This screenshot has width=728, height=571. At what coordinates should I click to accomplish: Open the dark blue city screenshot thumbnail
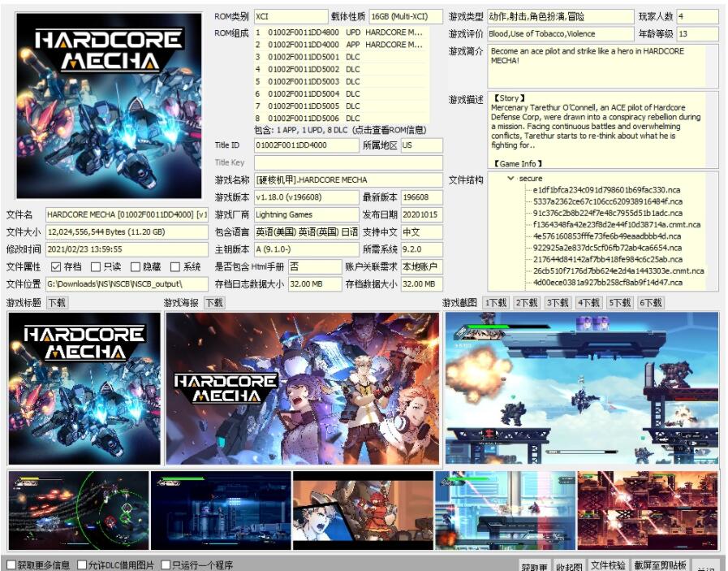click(x=221, y=510)
